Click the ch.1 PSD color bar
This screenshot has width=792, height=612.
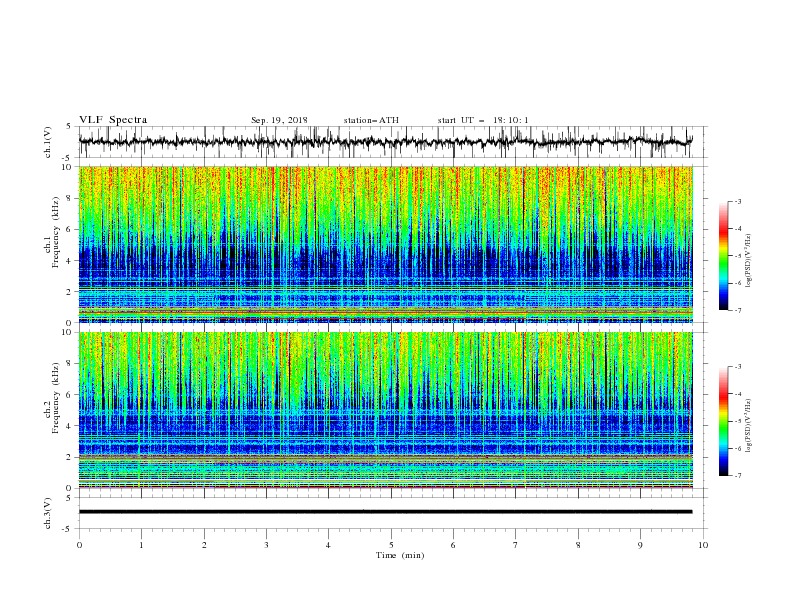tap(724, 256)
